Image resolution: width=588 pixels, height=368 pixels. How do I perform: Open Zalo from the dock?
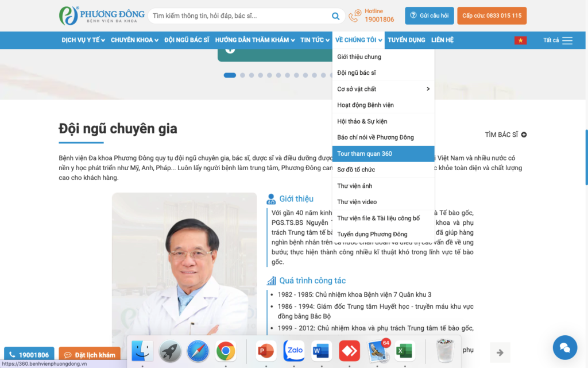pos(294,350)
